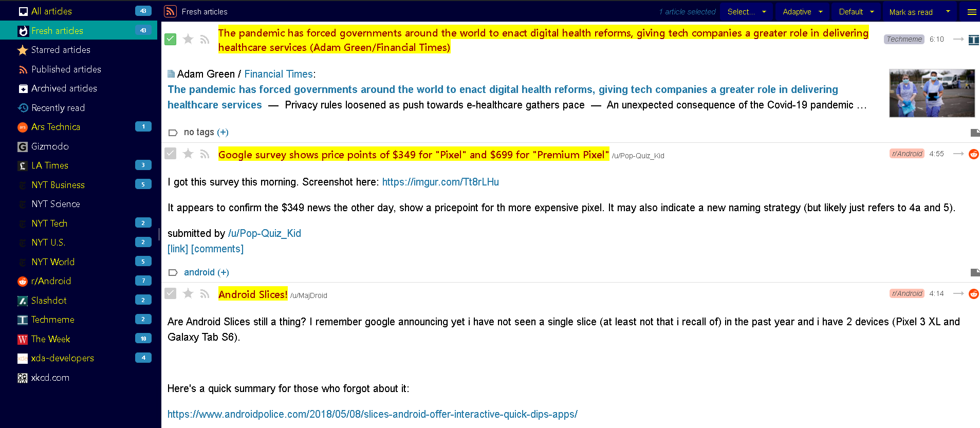Select xda-developers feed
Image resolution: width=980 pixels, height=428 pixels.
[x=79, y=358]
